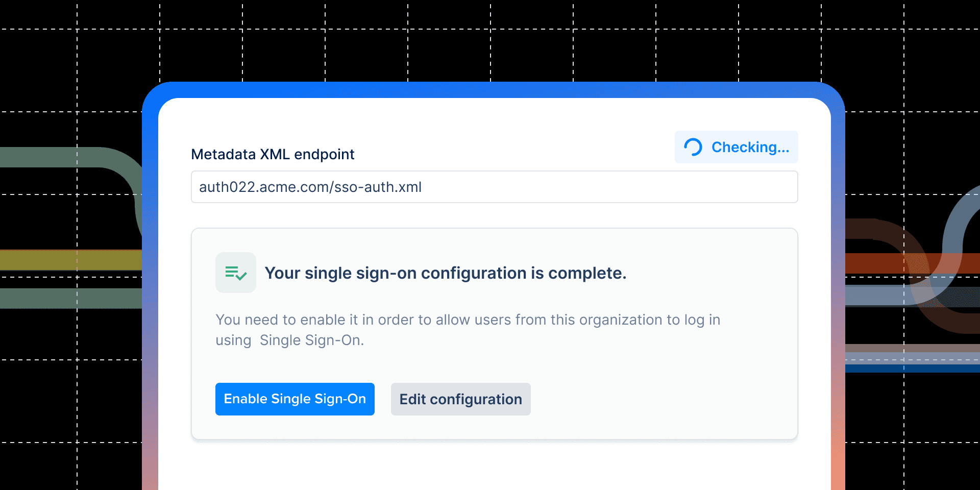Select the 'Metadata XML endpoint' label
This screenshot has width=980, height=490.
(x=273, y=154)
